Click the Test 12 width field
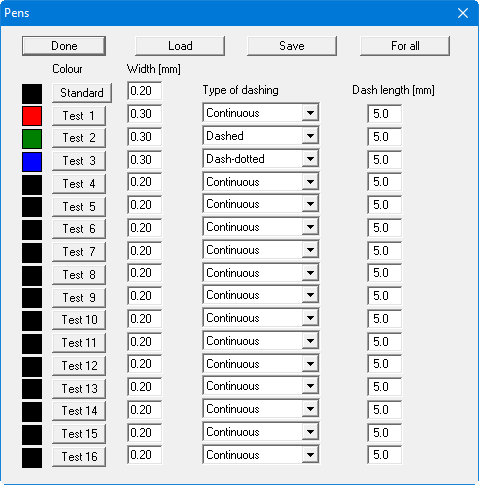Image resolution: width=479 pixels, height=485 pixels. pos(145,364)
